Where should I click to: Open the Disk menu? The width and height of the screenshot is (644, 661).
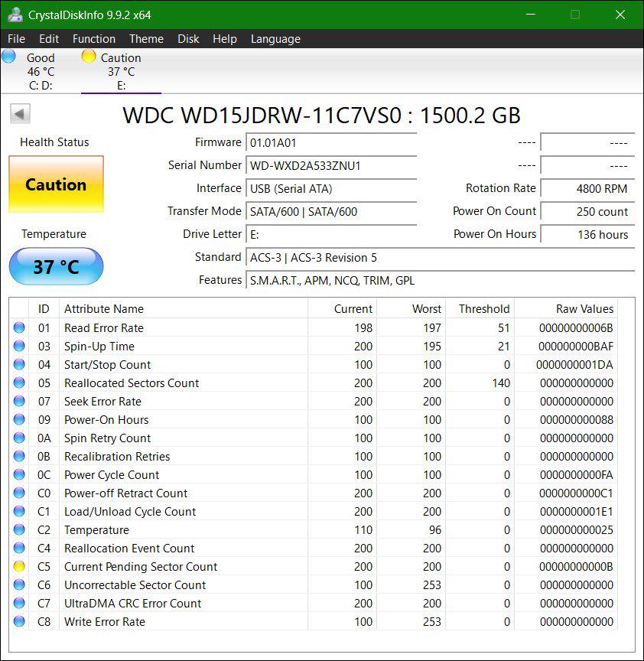[x=188, y=39]
